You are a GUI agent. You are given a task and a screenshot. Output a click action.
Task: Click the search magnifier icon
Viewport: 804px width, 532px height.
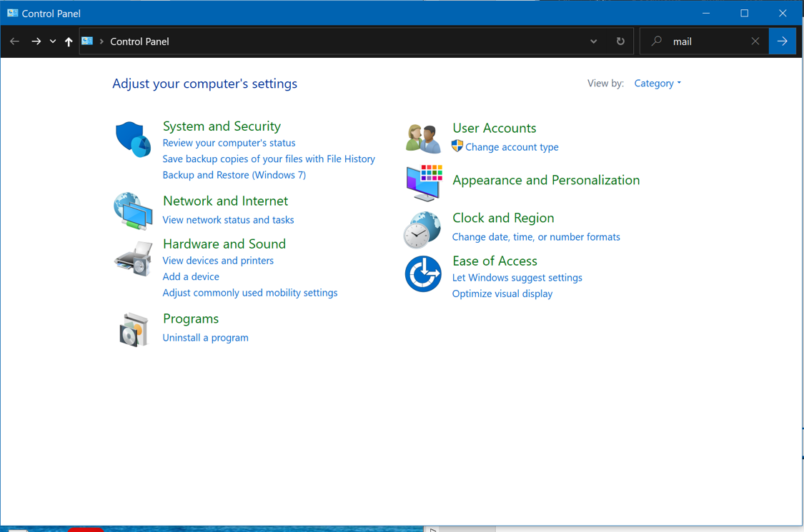(x=656, y=41)
